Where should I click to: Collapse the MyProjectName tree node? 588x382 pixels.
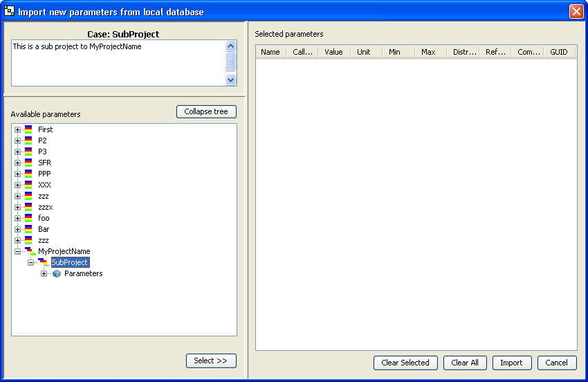tap(17, 251)
